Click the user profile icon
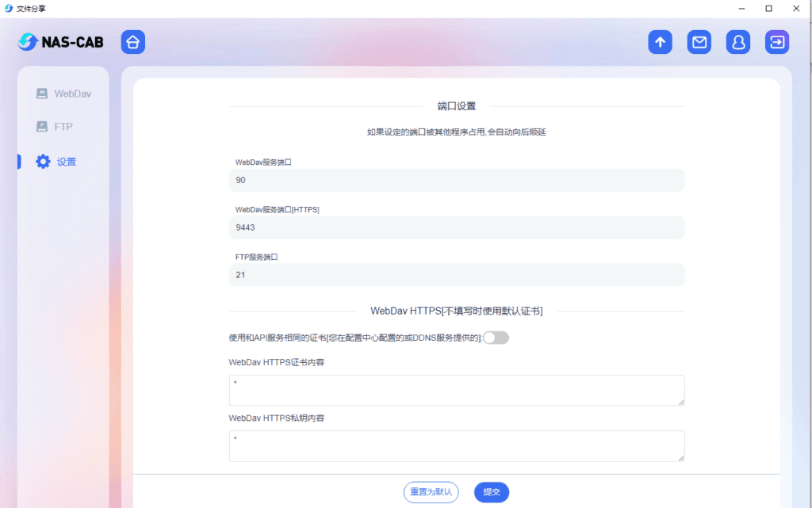Screen dimensions: 812x508 click(738, 42)
